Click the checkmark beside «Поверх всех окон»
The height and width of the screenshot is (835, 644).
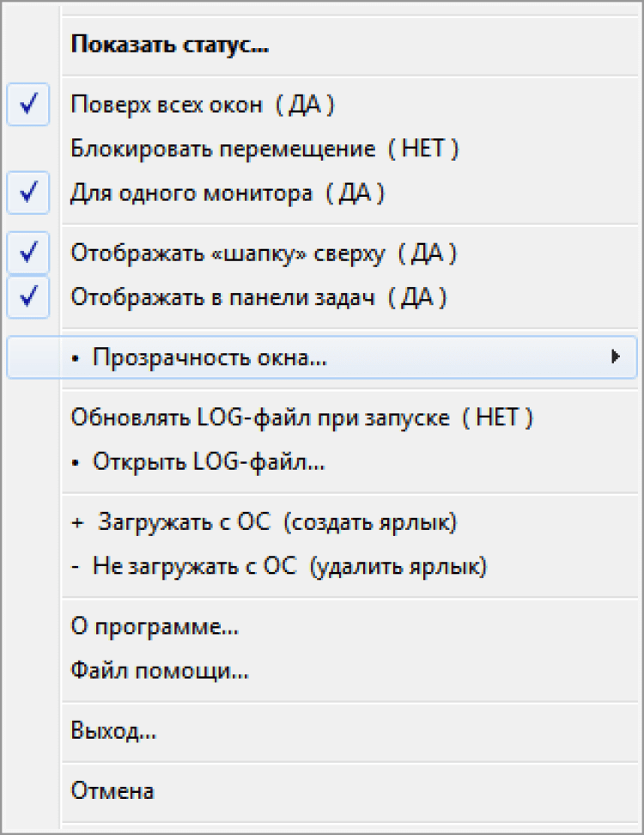28,105
